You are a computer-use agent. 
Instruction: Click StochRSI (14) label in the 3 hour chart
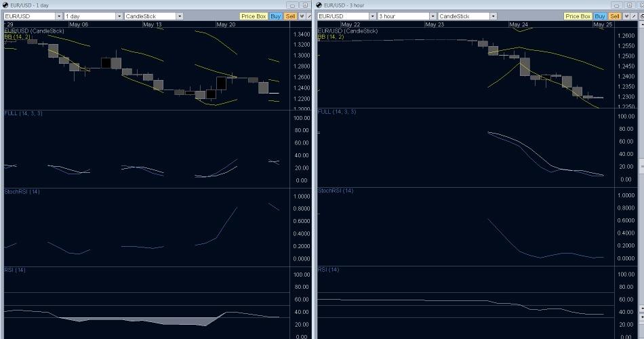tap(336, 191)
